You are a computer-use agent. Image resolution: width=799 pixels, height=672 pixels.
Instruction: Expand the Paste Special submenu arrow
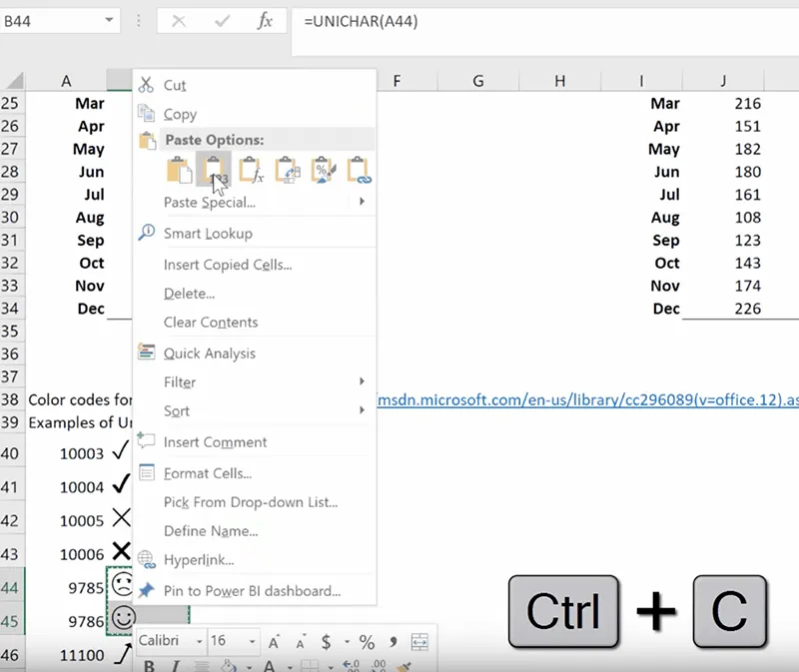click(x=362, y=202)
